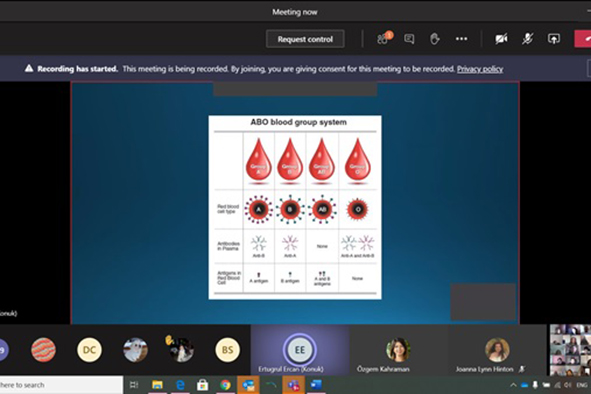Open the gallery of remaining video participants
Viewport: 591px width, 394px height.
(570, 350)
